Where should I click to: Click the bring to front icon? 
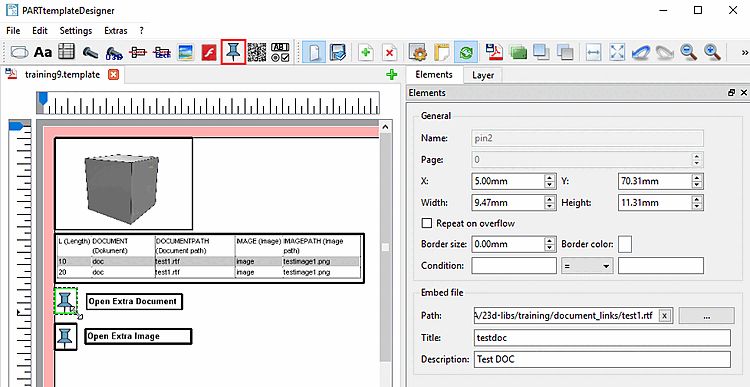(x=541, y=52)
